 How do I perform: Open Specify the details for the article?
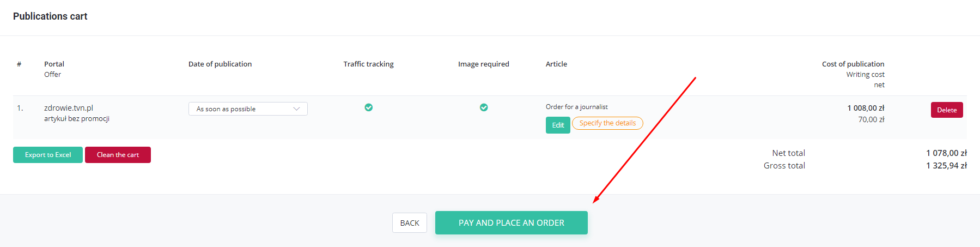click(x=607, y=123)
